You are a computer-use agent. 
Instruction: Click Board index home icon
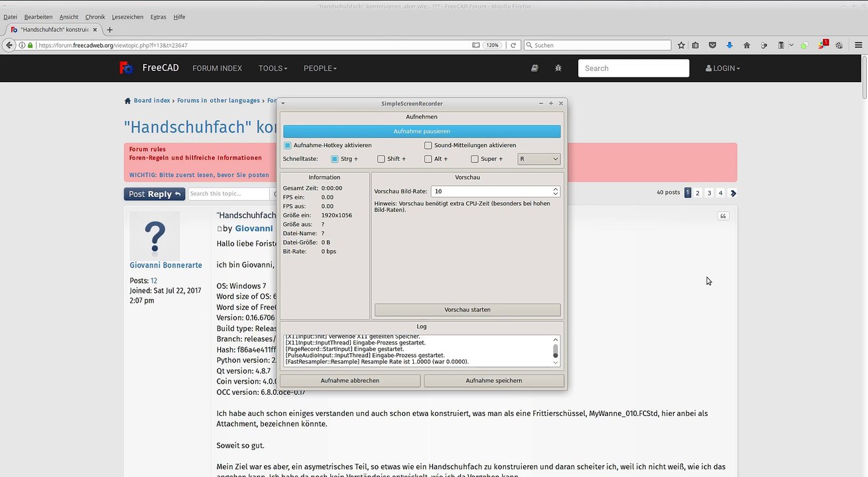(x=128, y=101)
